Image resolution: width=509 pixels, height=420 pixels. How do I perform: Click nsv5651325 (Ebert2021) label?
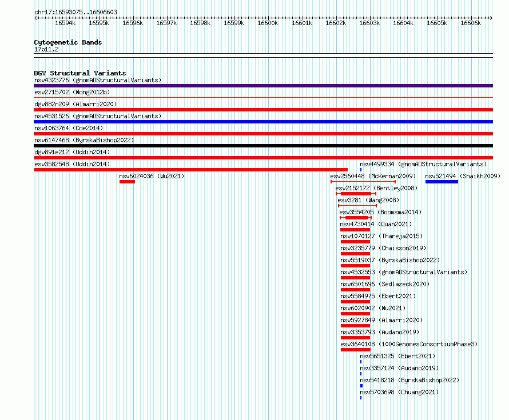tap(397, 356)
